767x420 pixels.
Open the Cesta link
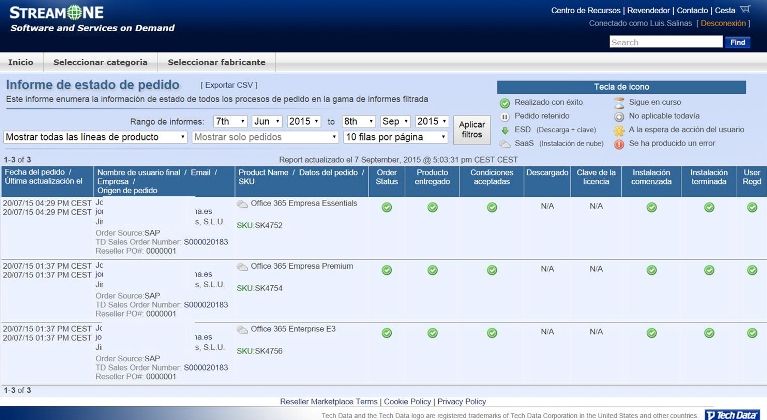click(x=725, y=10)
